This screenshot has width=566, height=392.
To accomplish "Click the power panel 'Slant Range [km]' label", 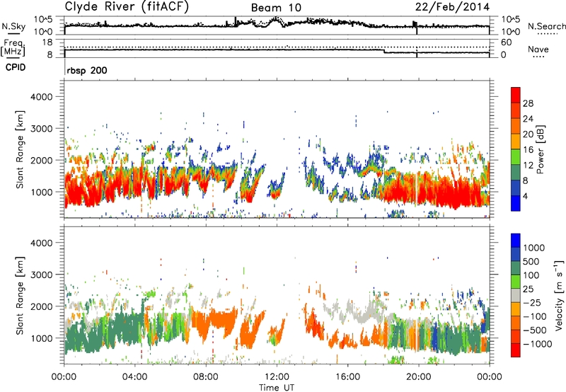I will click(x=20, y=149).
